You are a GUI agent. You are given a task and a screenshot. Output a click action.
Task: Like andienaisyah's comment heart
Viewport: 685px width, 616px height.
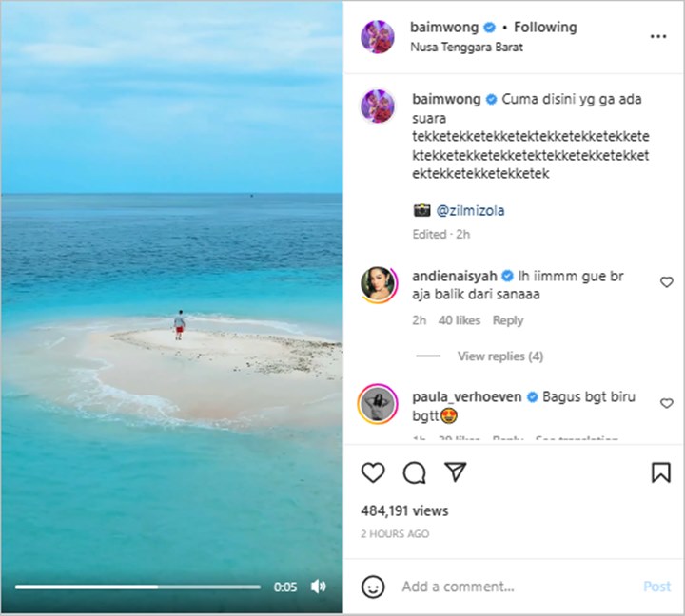pyautogui.click(x=666, y=282)
